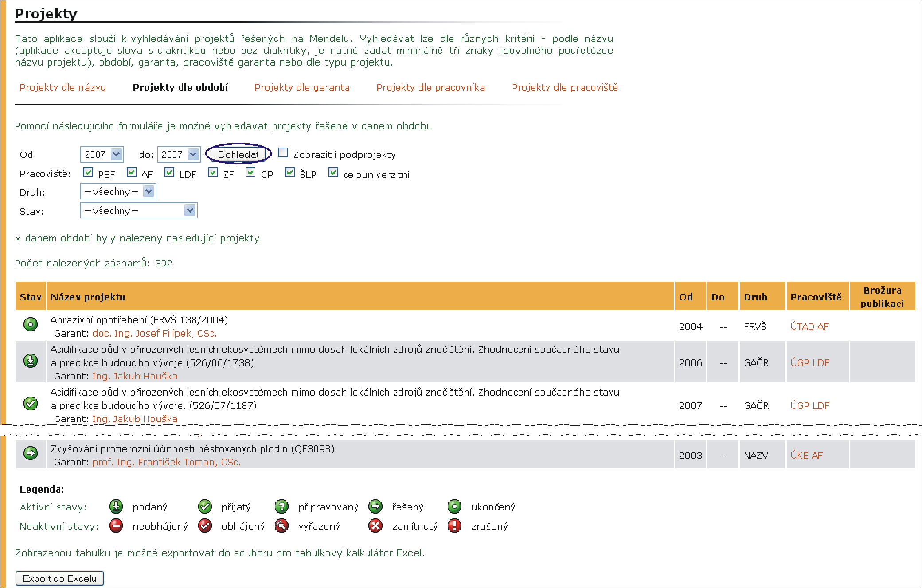
Task: Open garant link doc. Ing. Josef Filípek
Action: point(155,333)
